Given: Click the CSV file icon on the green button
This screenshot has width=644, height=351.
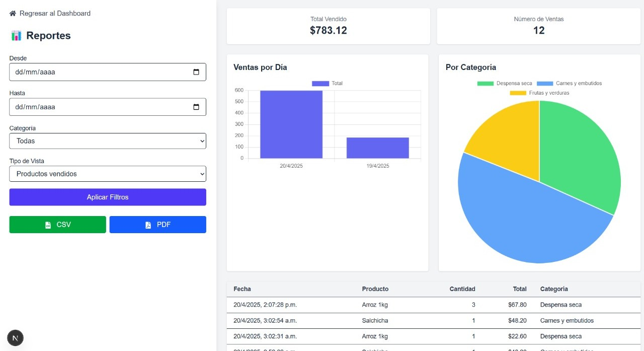Looking at the screenshot, I should pos(48,224).
